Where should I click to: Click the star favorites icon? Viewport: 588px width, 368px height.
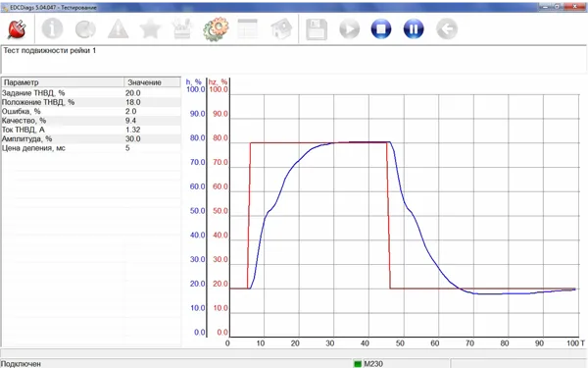(150, 28)
